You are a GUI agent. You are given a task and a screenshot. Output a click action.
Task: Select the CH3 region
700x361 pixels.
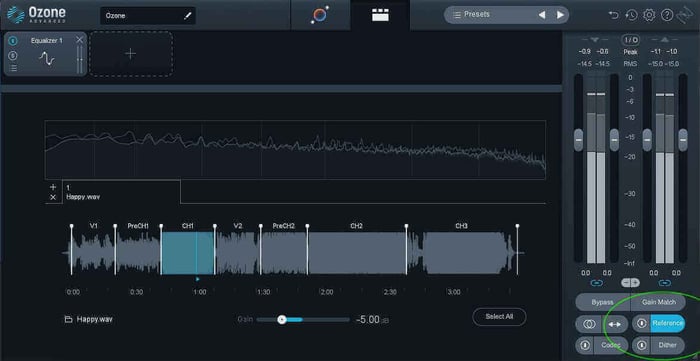point(462,252)
